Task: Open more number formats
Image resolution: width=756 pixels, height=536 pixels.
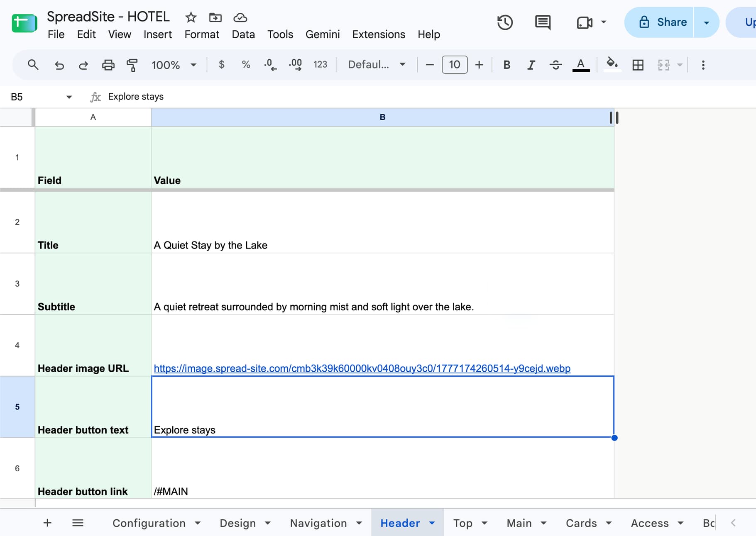Action: pyautogui.click(x=320, y=64)
